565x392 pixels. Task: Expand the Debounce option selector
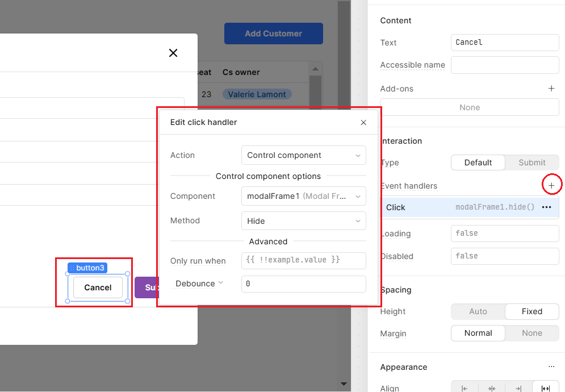pos(199,283)
